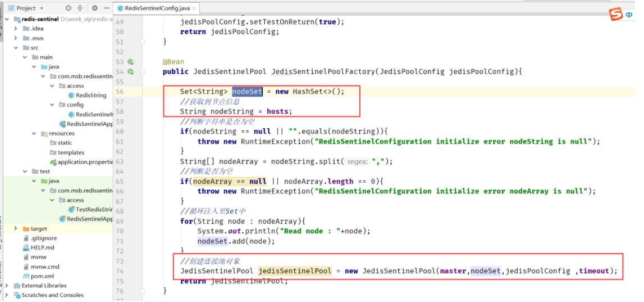Click 'nodeSet.add(node)' on line 71
The image size is (644, 302).
tap(235, 241)
